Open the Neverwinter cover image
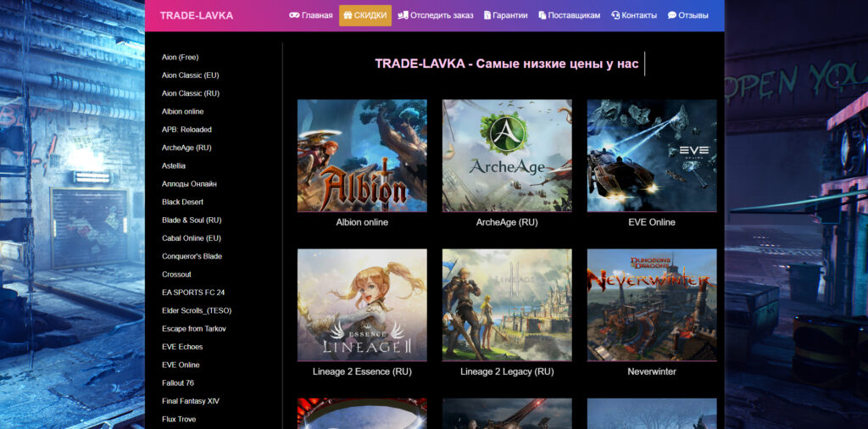The height and width of the screenshot is (429, 868). 652,305
